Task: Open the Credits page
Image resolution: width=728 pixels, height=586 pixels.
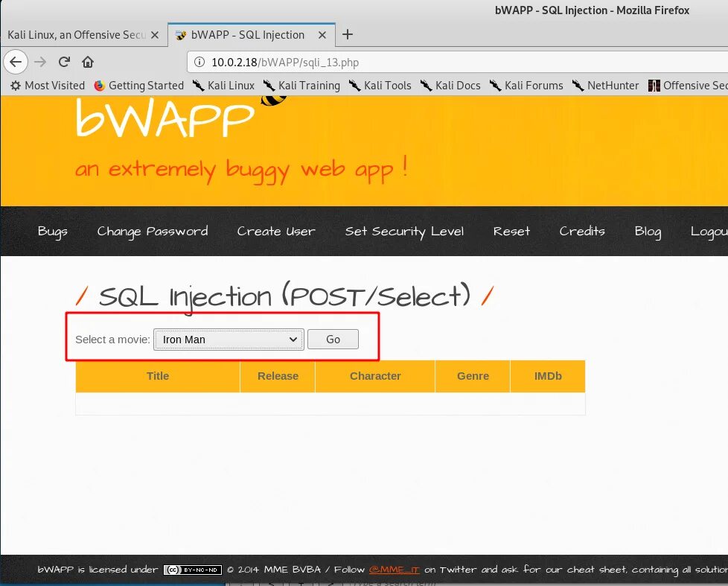Action: click(582, 232)
